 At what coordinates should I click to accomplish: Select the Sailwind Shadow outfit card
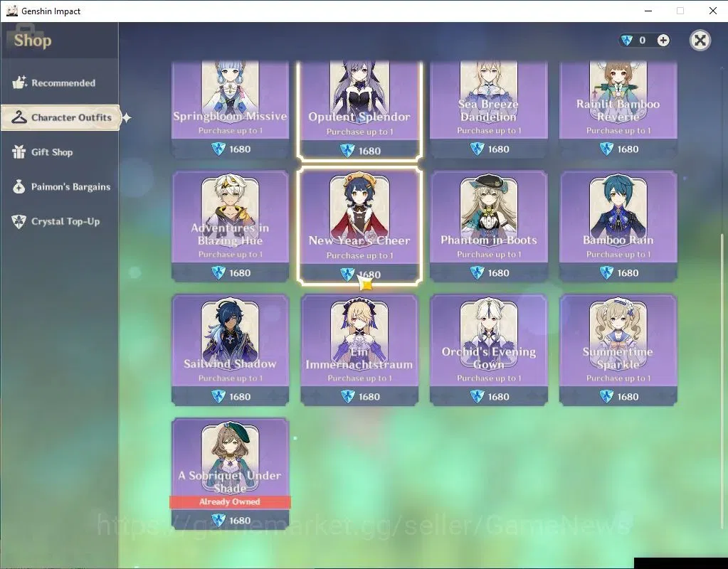[x=231, y=350]
